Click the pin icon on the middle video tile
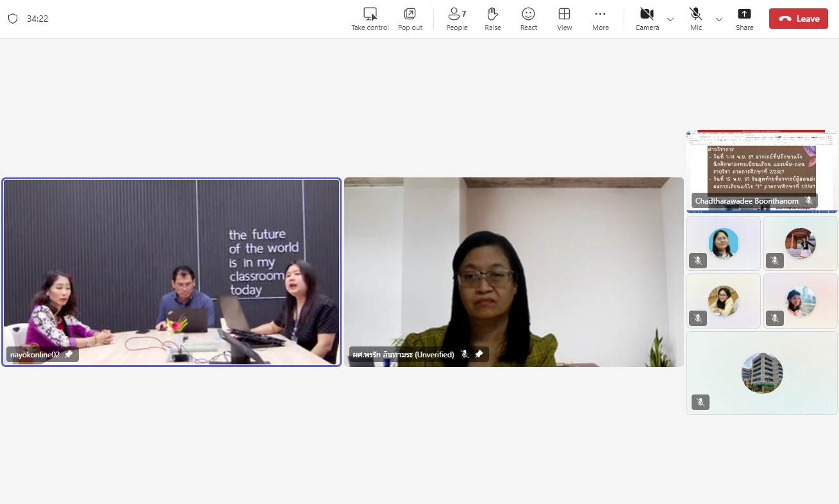This screenshot has width=839, height=504. (x=479, y=354)
